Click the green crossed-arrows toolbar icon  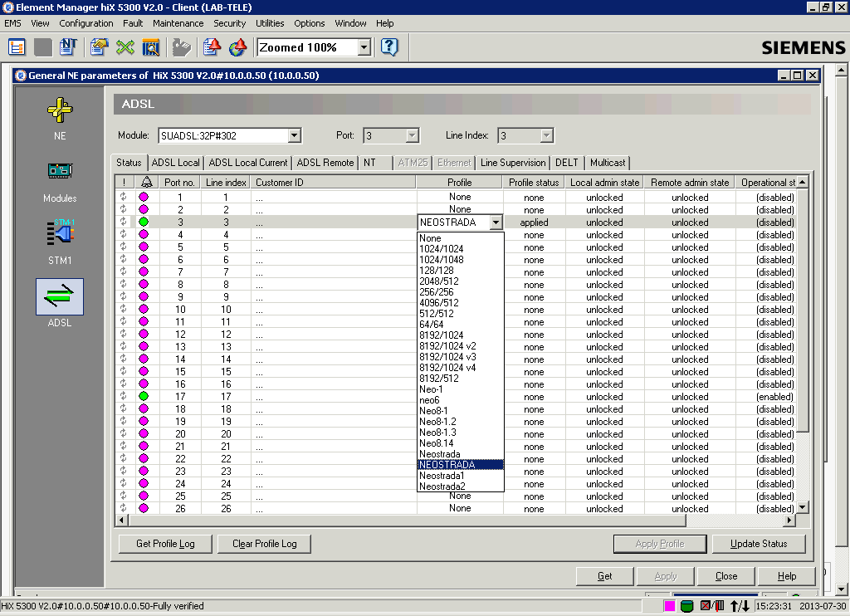coord(125,47)
